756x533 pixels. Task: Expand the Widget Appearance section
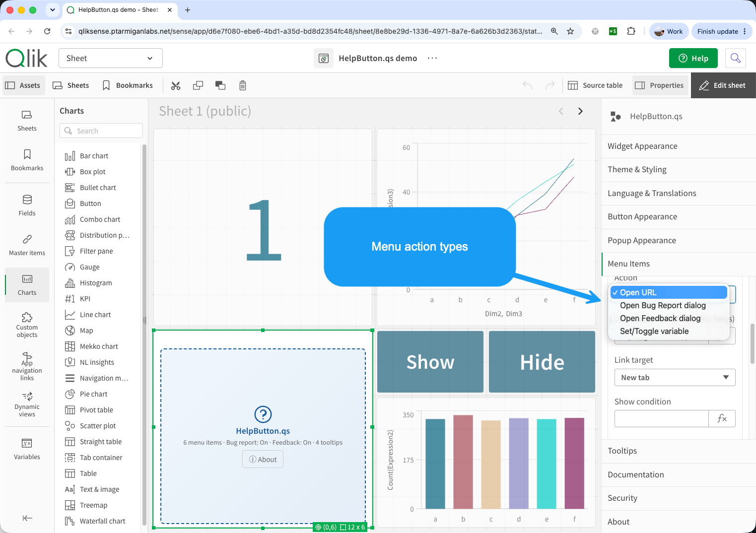(x=679, y=146)
